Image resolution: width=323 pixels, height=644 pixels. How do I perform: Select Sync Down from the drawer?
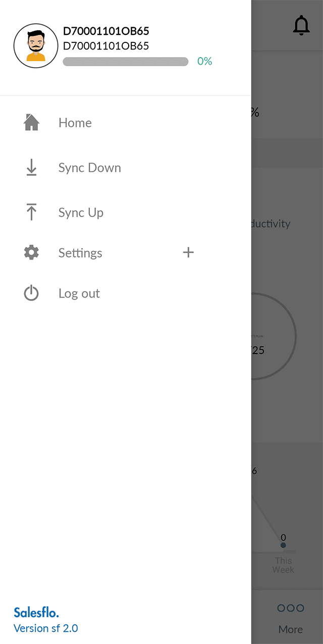click(90, 168)
